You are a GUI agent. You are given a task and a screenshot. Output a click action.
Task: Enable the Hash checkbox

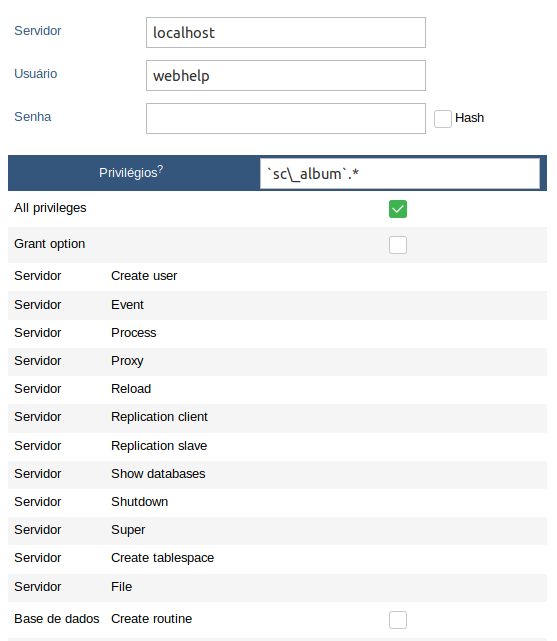pyautogui.click(x=443, y=119)
